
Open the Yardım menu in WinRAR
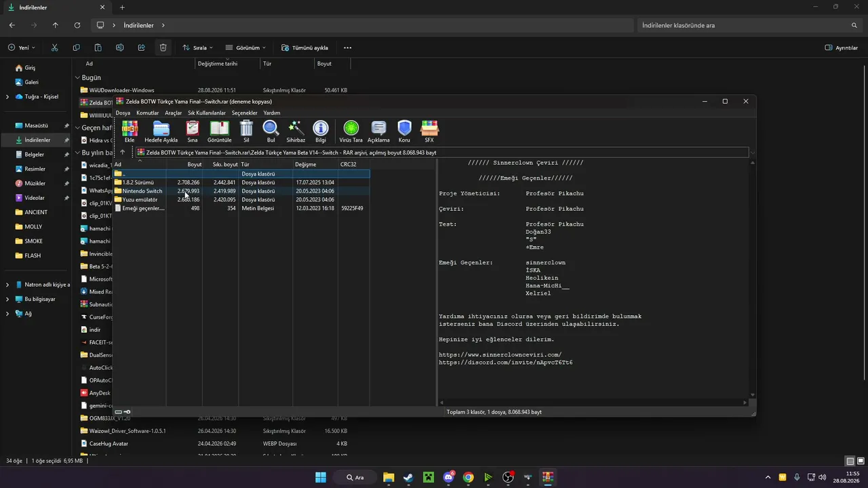(x=272, y=113)
